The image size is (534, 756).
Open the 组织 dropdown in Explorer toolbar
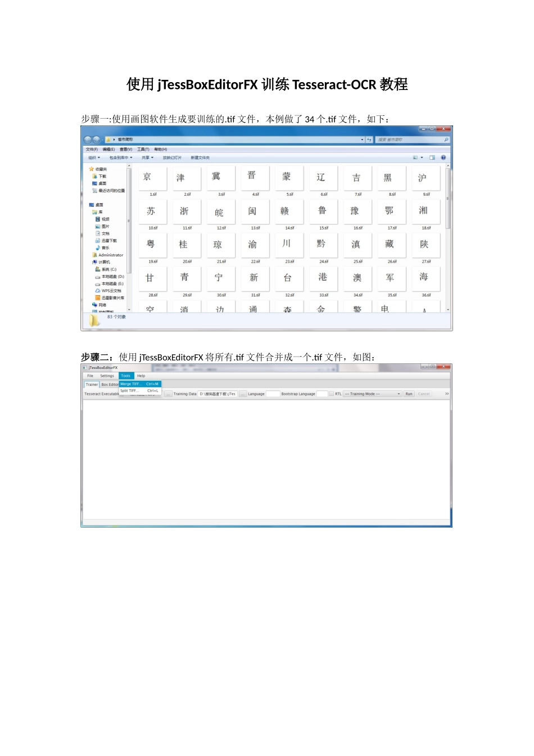click(94, 158)
